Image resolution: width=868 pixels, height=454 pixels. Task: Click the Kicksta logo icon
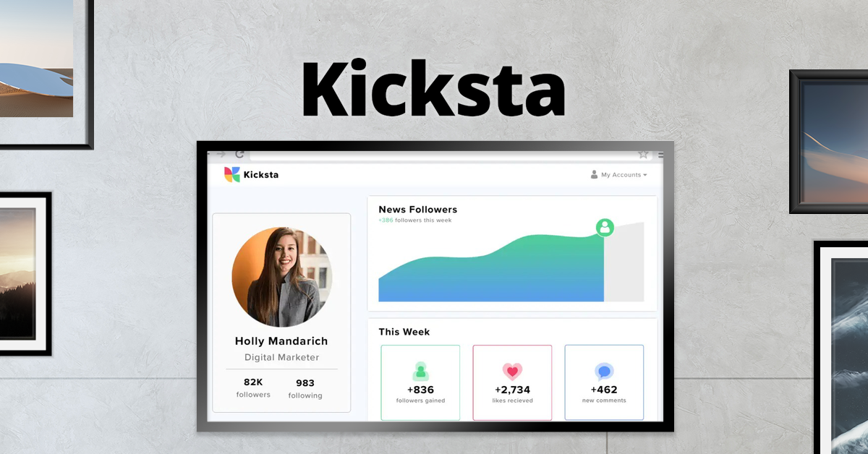pyautogui.click(x=233, y=174)
